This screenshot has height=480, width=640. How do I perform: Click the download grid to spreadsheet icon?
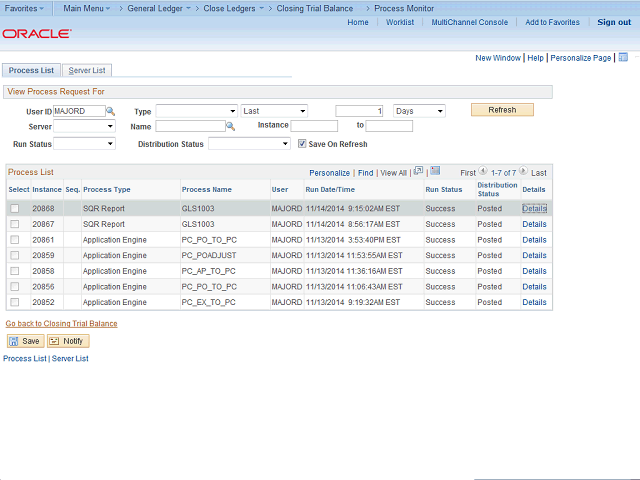click(435, 171)
